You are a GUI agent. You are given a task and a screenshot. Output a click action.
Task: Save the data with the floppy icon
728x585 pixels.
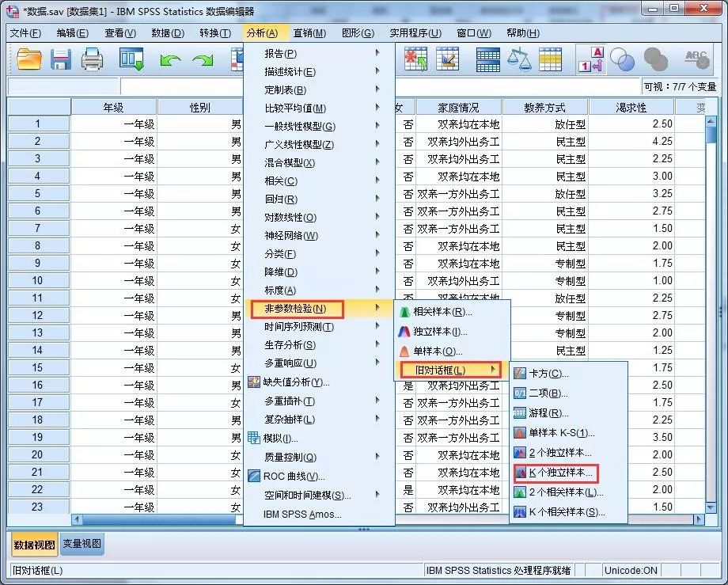(x=61, y=59)
